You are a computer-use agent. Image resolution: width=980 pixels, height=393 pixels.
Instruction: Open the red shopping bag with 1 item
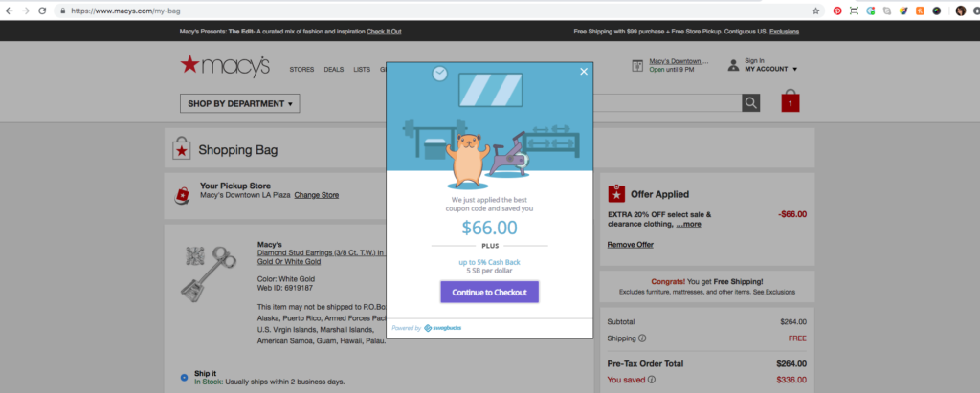[790, 102]
